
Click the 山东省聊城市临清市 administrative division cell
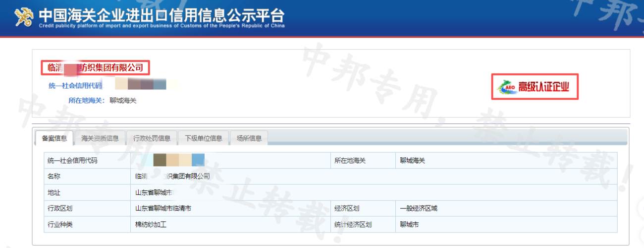[x=163, y=208]
